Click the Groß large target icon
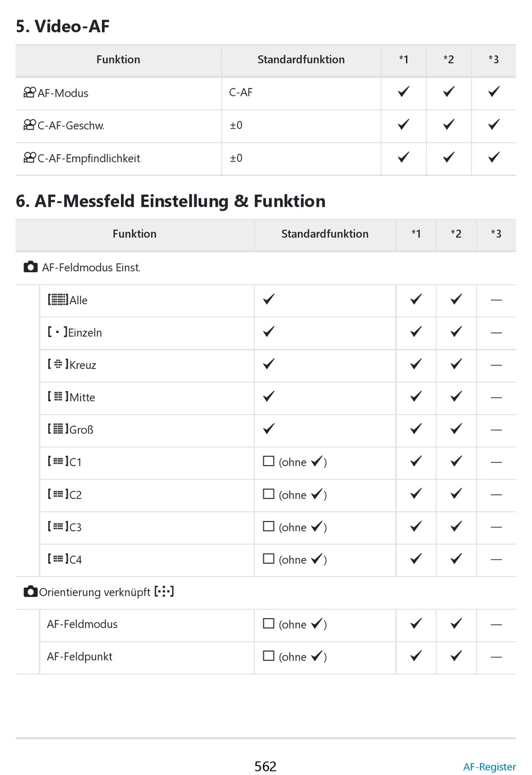This screenshot has height=775, width=532. [x=58, y=429]
